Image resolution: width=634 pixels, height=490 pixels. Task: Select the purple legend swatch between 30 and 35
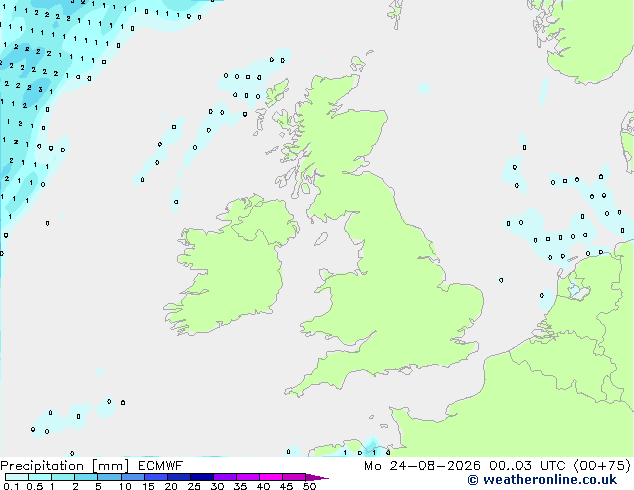[225, 477]
